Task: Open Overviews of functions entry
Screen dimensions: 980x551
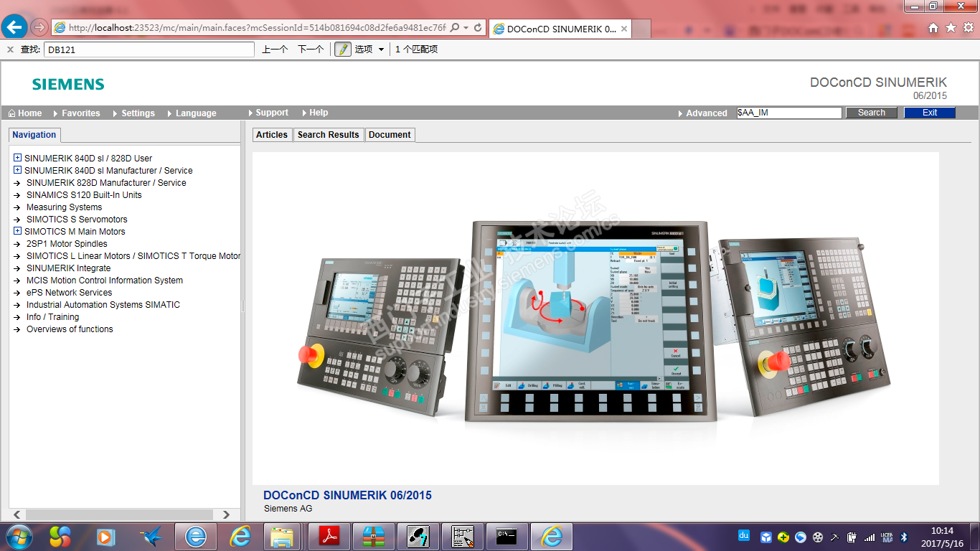Action: 70,329
